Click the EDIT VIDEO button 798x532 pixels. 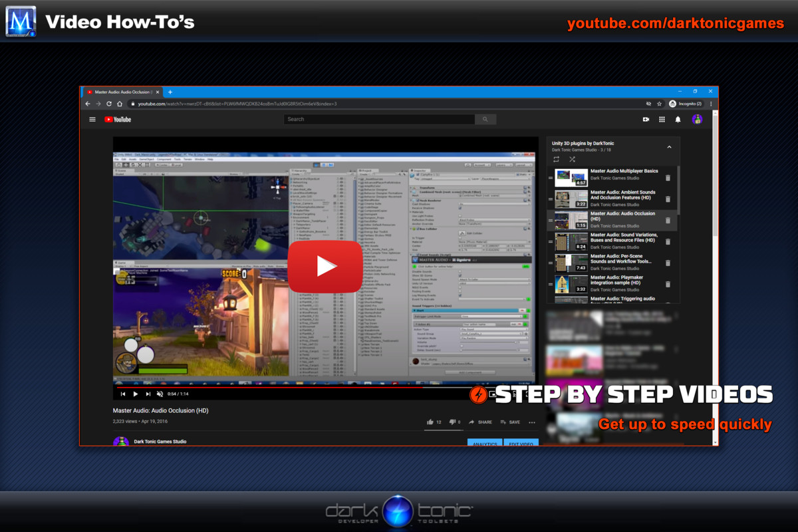point(521,443)
